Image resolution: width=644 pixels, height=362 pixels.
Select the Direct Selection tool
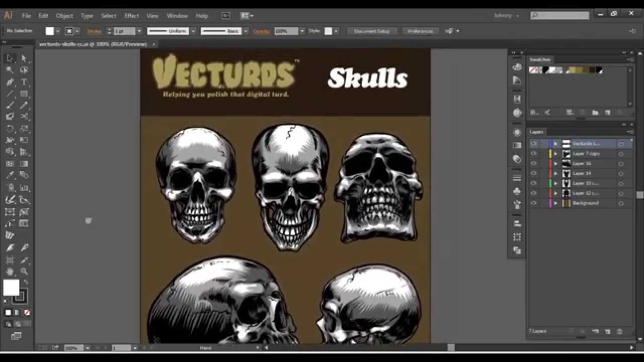coord(24,58)
